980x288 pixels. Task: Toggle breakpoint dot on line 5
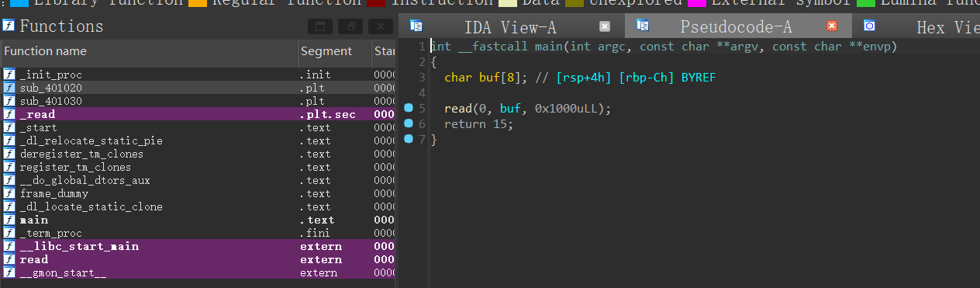(x=409, y=108)
